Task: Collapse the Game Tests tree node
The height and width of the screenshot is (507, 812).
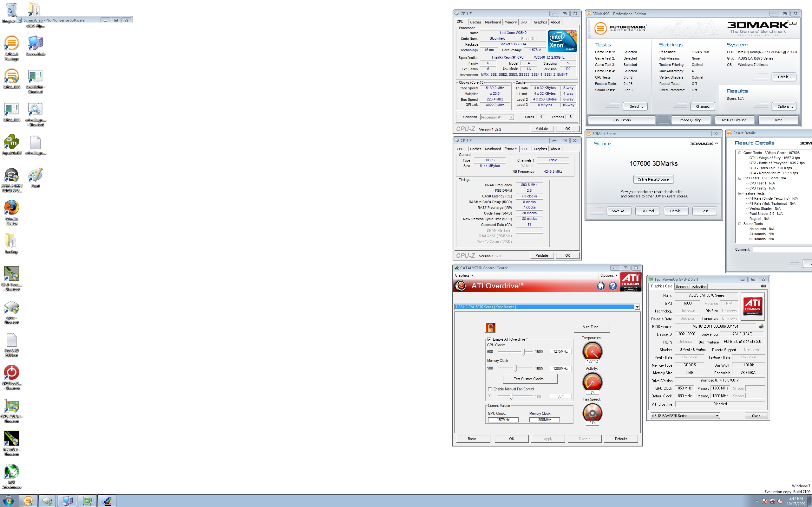Action: 740,153
